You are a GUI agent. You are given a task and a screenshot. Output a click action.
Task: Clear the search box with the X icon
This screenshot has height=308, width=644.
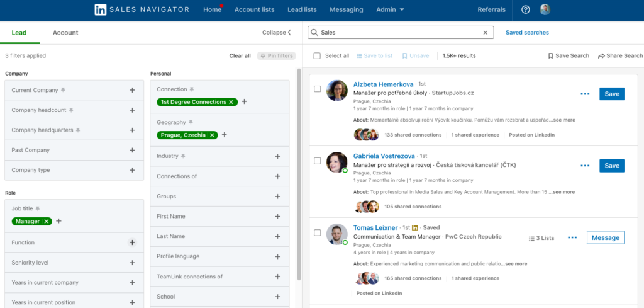(x=485, y=32)
